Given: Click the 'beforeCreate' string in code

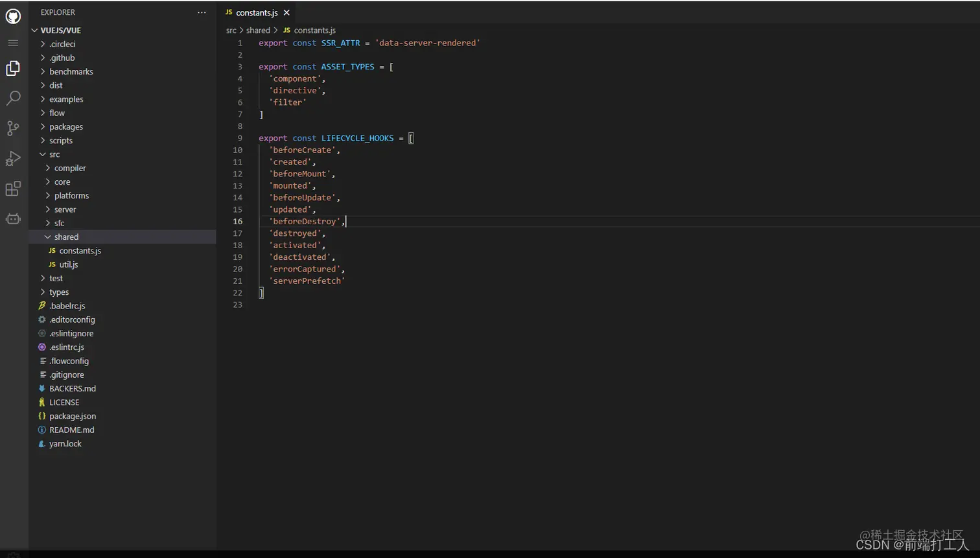Looking at the screenshot, I should click(302, 150).
